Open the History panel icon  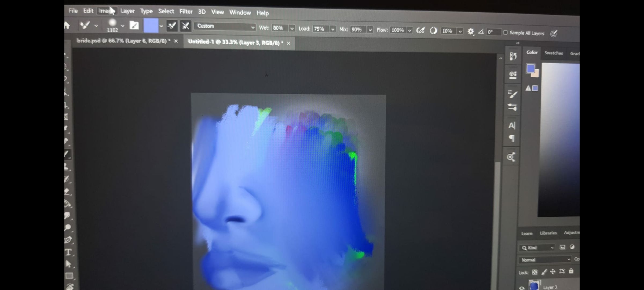513,56
